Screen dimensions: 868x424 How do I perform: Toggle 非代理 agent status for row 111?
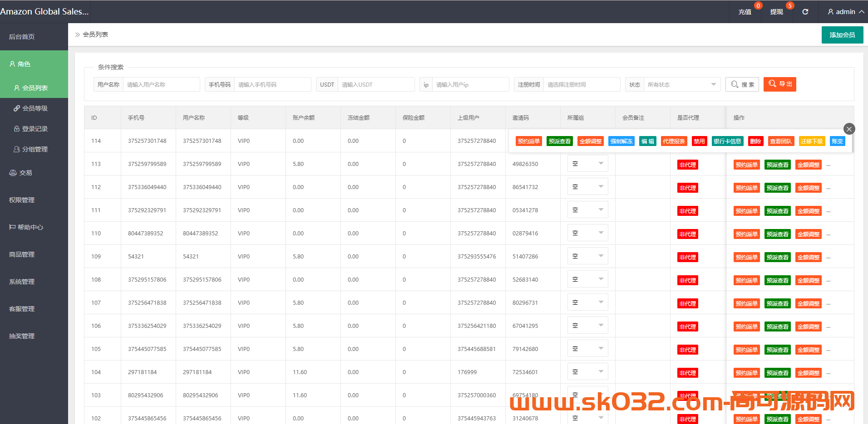(x=687, y=211)
